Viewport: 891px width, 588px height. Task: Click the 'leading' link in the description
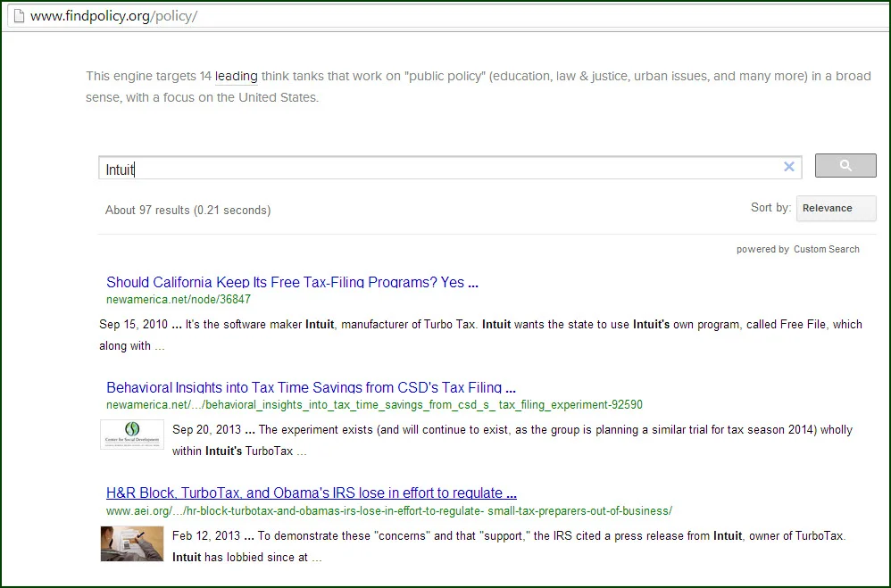237,76
